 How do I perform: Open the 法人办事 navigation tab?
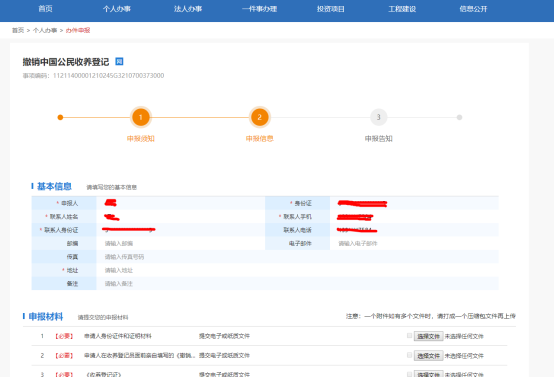click(x=188, y=9)
